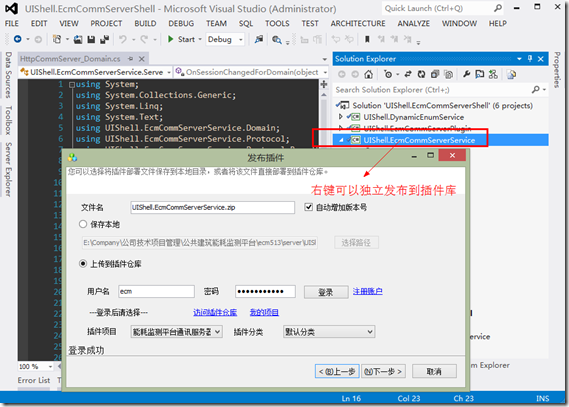Click the Preview Selected Items icon
569x407 pixels.
point(480,74)
